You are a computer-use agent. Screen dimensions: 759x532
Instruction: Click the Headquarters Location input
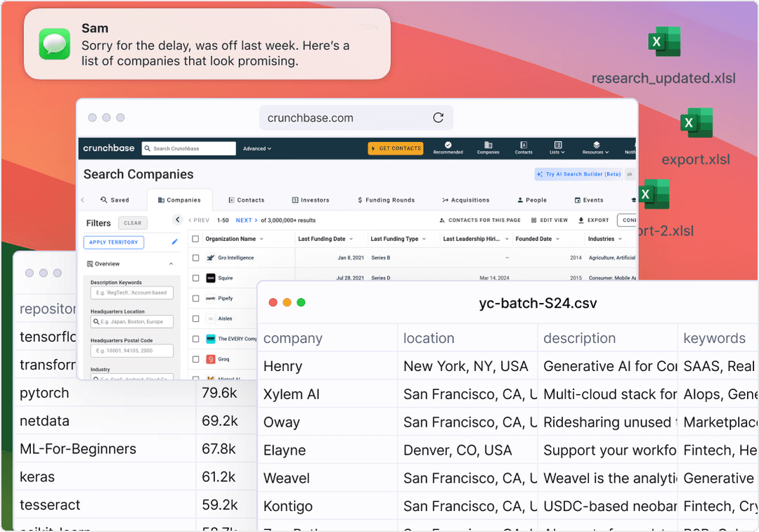pos(131,322)
